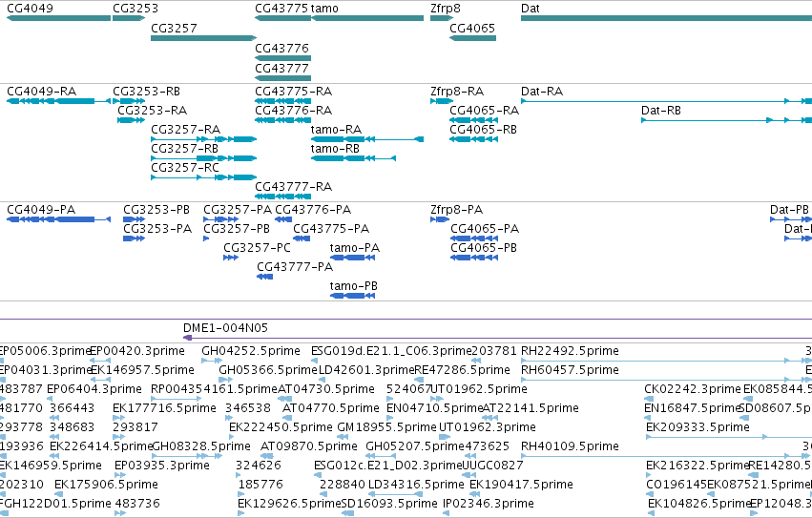The width and height of the screenshot is (812, 518).
Task: Select EST EN04710.5prime
Action: tap(391, 418)
